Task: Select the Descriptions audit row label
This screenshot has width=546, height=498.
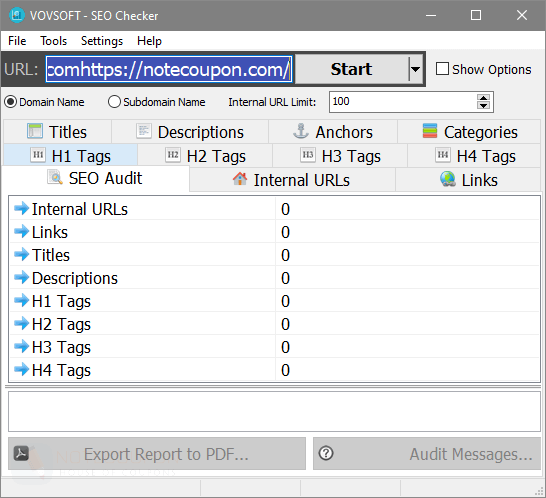Action: (x=75, y=278)
